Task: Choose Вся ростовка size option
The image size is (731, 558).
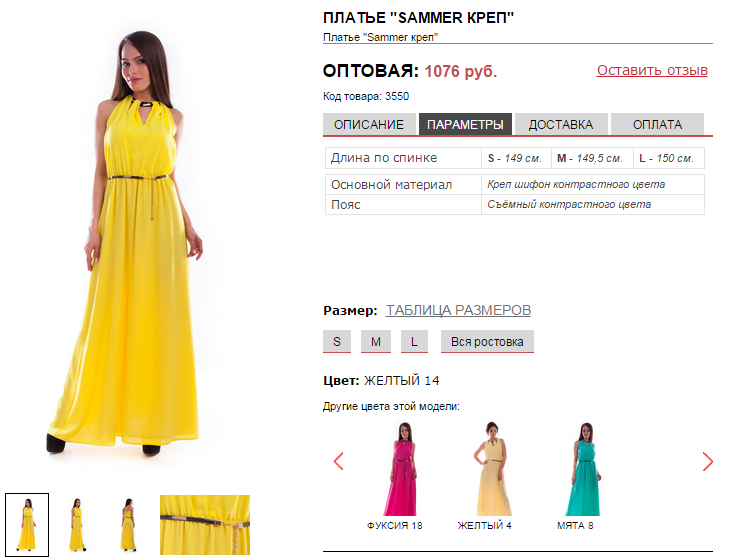Action: [x=487, y=342]
